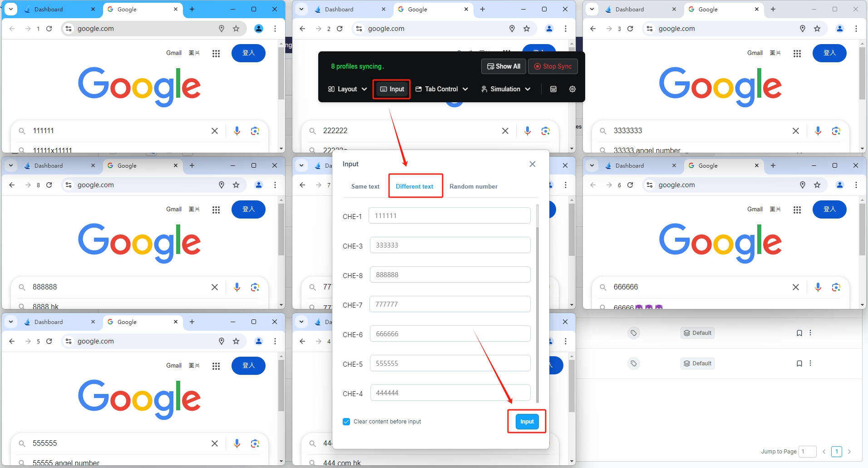This screenshot has width=868, height=468.
Task: Click the 55555 angel number suggestion
Action: (66, 463)
